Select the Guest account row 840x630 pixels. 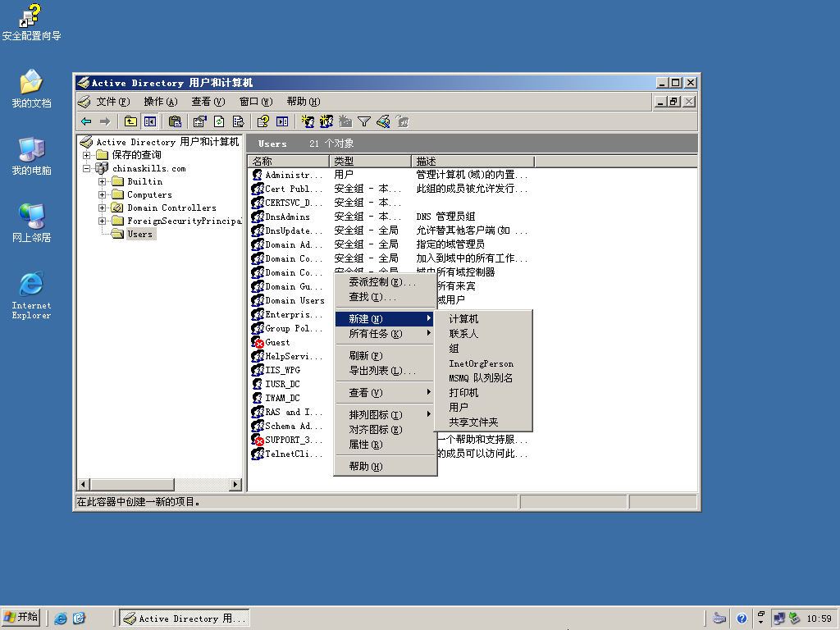[271, 342]
